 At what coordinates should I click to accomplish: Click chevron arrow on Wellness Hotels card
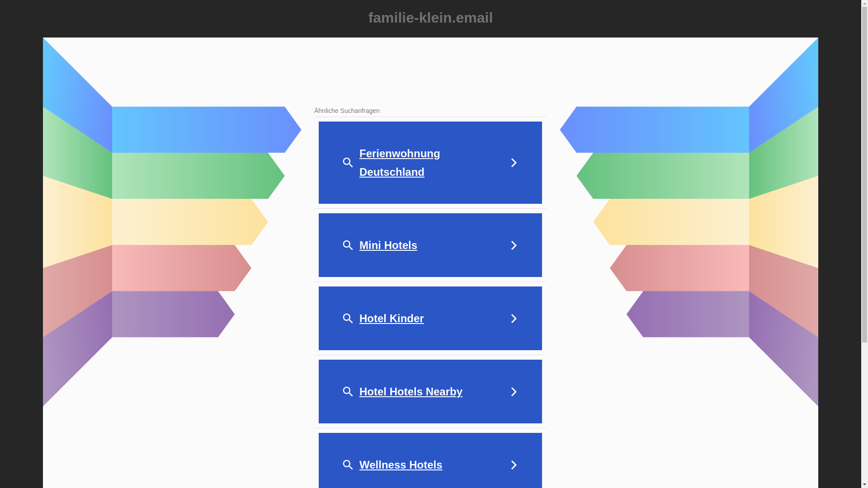click(514, 465)
